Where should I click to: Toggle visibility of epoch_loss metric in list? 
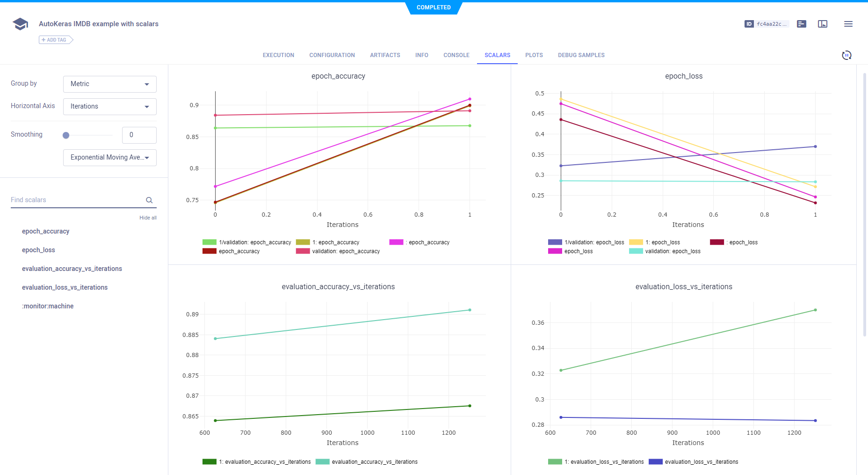point(38,250)
